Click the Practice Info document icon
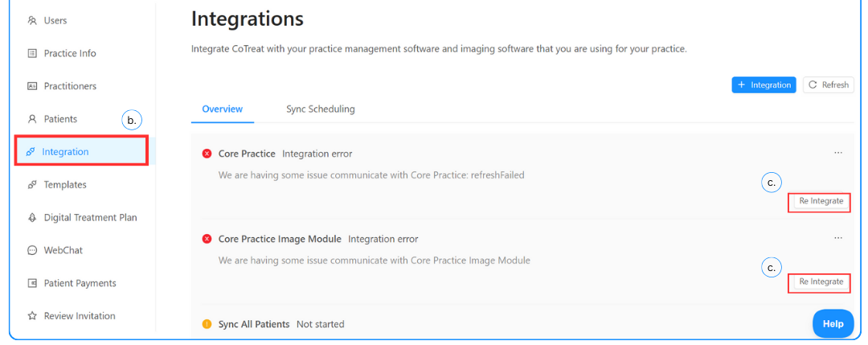The image size is (868, 345). click(32, 53)
